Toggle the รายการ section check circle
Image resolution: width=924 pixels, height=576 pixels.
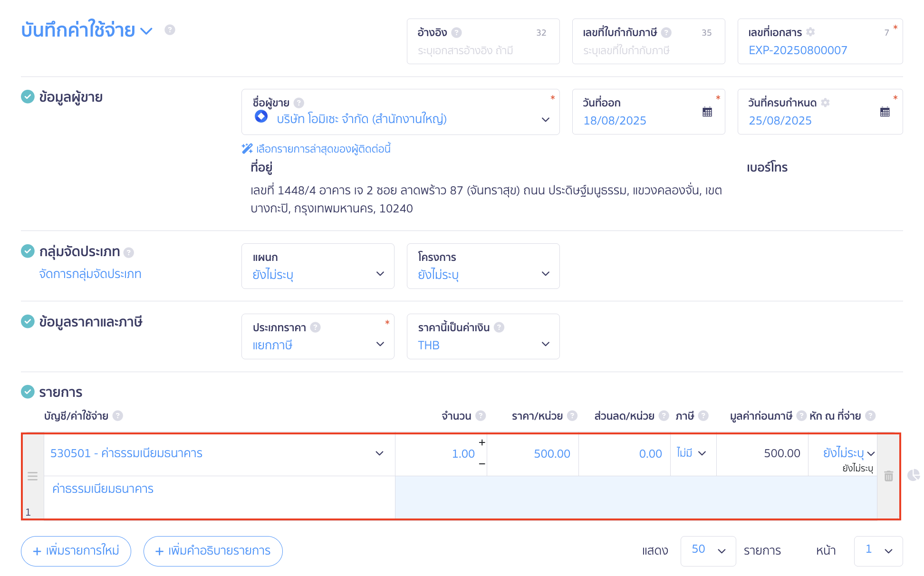click(28, 392)
